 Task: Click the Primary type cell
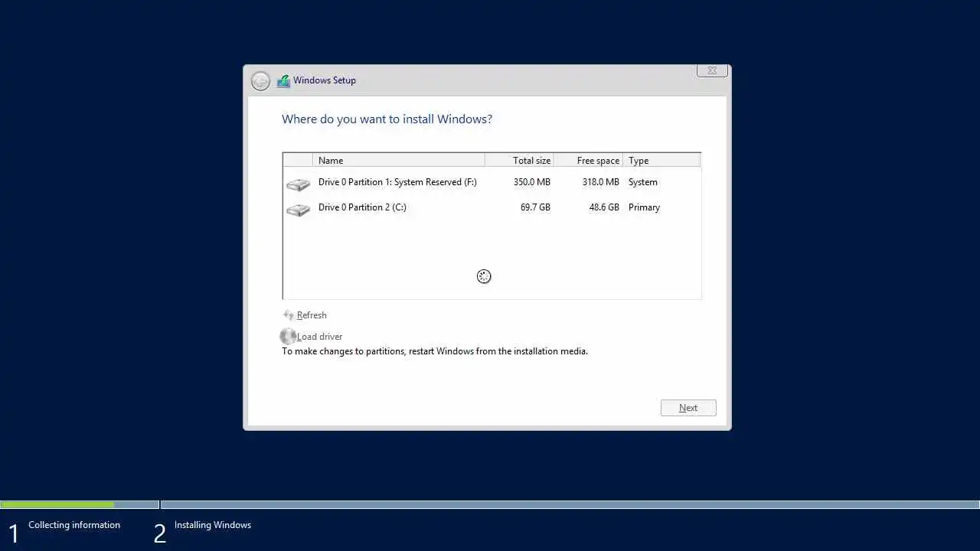click(644, 207)
